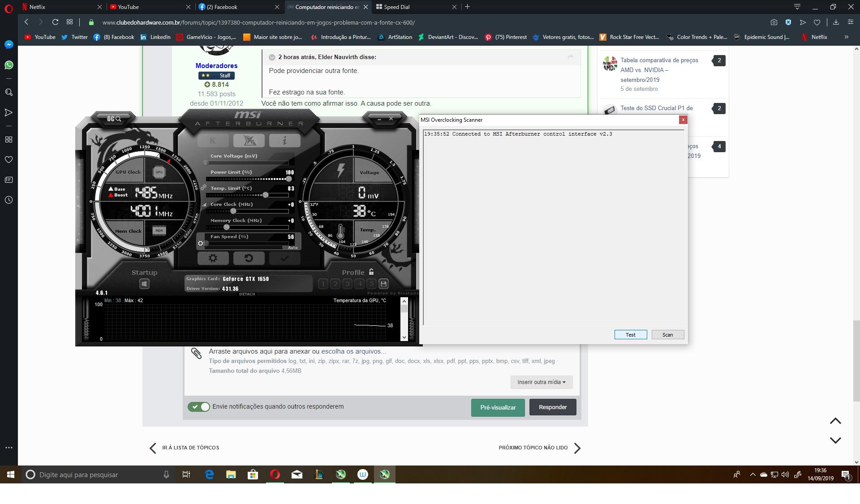Click the Responder button

pyautogui.click(x=553, y=407)
